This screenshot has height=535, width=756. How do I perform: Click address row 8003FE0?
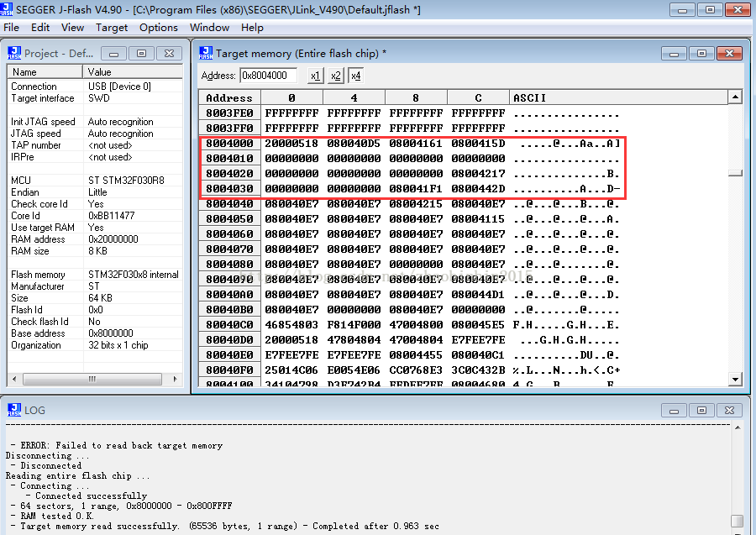click(x=229, y=113)
